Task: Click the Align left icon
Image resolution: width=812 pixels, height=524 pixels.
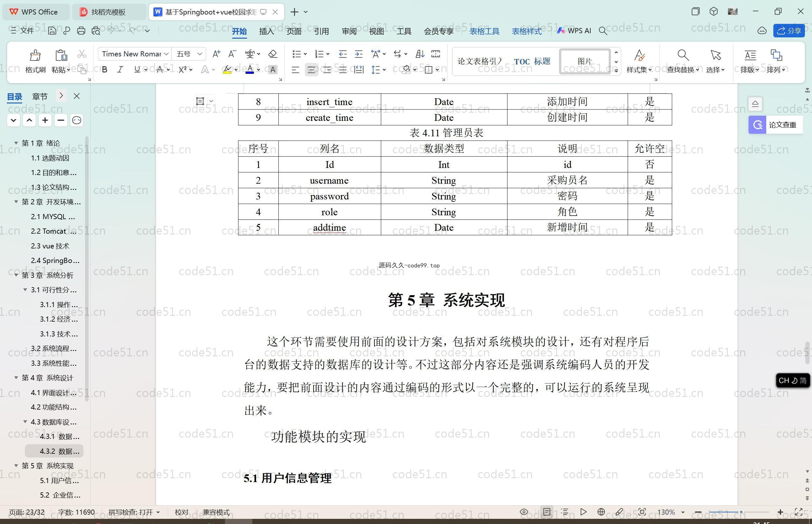Action: click(295, 70)
